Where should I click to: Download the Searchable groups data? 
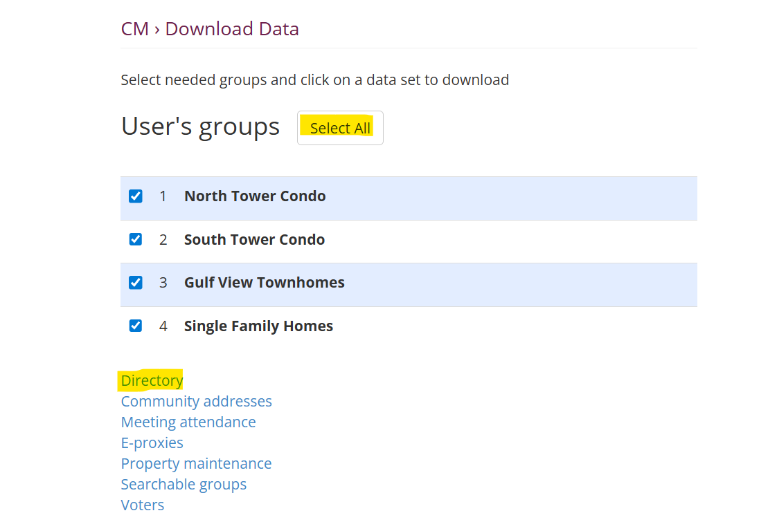[184, 485]
